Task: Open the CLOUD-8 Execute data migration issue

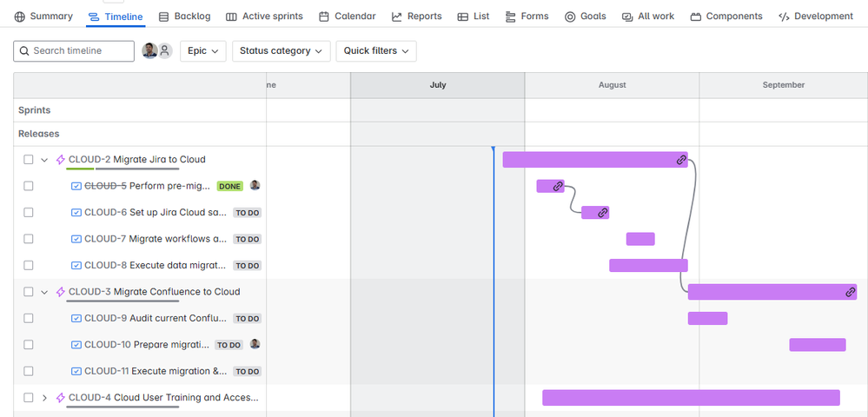Action: [x=155, y=265]
